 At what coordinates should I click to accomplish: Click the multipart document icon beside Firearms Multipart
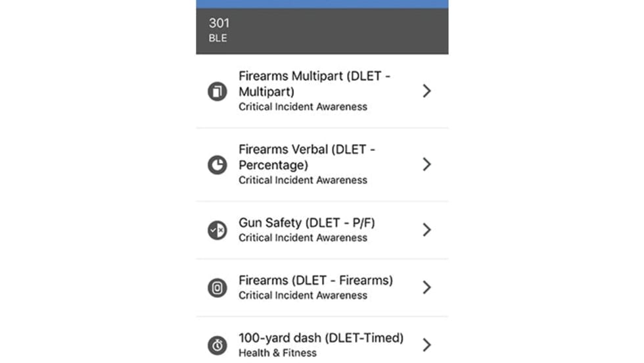[x=217, y=91]
